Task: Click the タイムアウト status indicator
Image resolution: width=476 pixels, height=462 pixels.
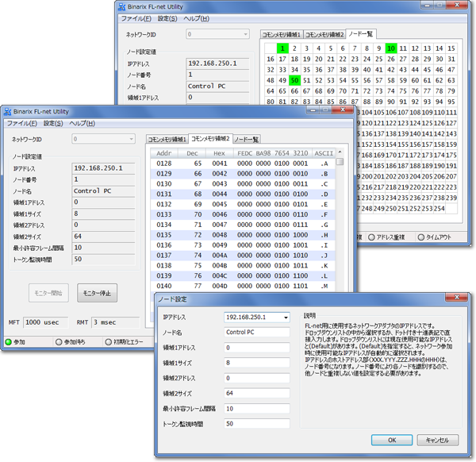Action: click(420, 236)
